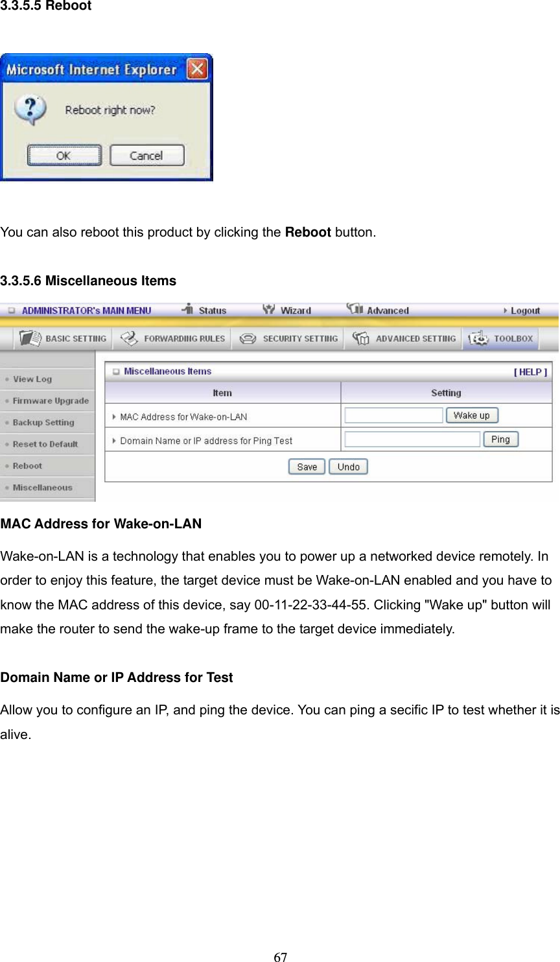The image size is (560, 962).
Task: Click Logout in the top menu
Action: (526, 310)
